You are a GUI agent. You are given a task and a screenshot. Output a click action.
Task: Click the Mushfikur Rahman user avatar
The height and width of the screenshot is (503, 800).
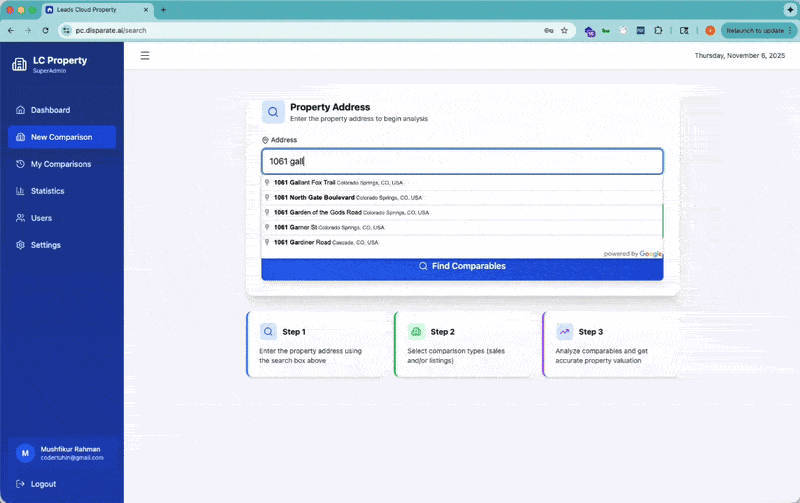[x=25, y=453]
